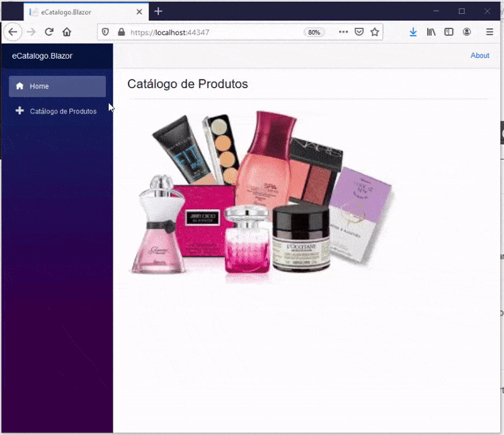
Task: Click the house icon beside Home
Action: click(x=20, y=86)
